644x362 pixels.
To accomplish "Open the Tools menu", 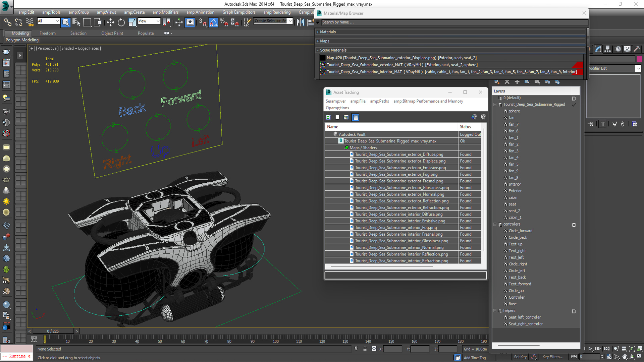I will 51,12.
